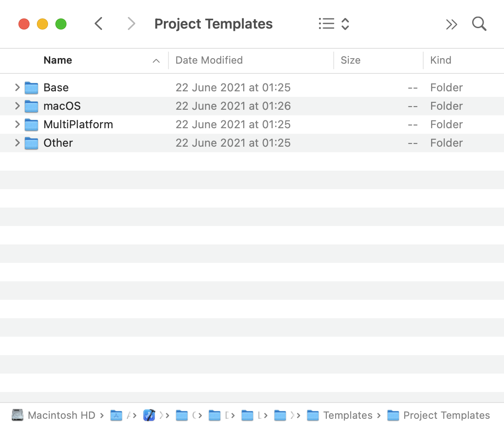Click the Macintosh HD icon in the path bar
Image resolution: width=504 pixels, height=428 pixels.
tap(18, 415)
